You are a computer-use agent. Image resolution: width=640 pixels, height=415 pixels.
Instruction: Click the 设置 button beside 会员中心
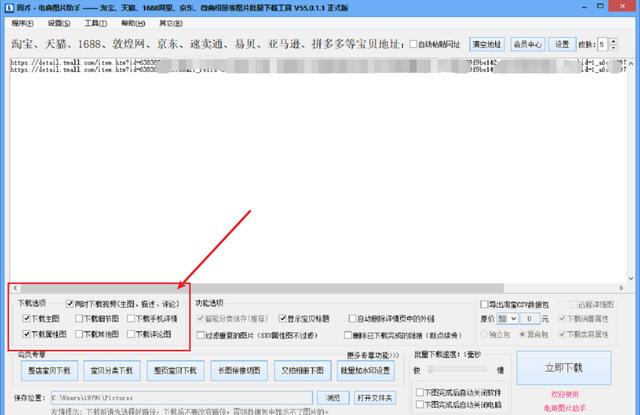(562, 44)
